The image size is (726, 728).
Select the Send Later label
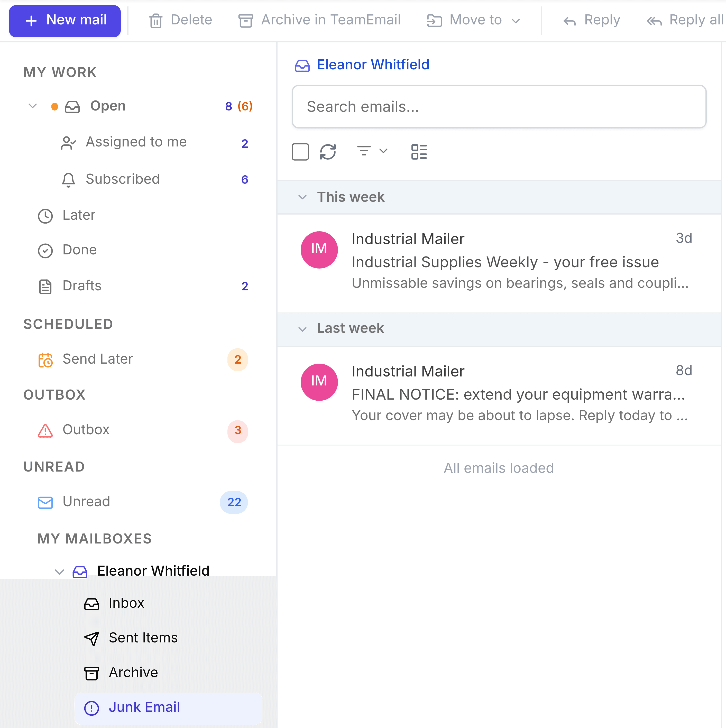click(x=98, y=359)
